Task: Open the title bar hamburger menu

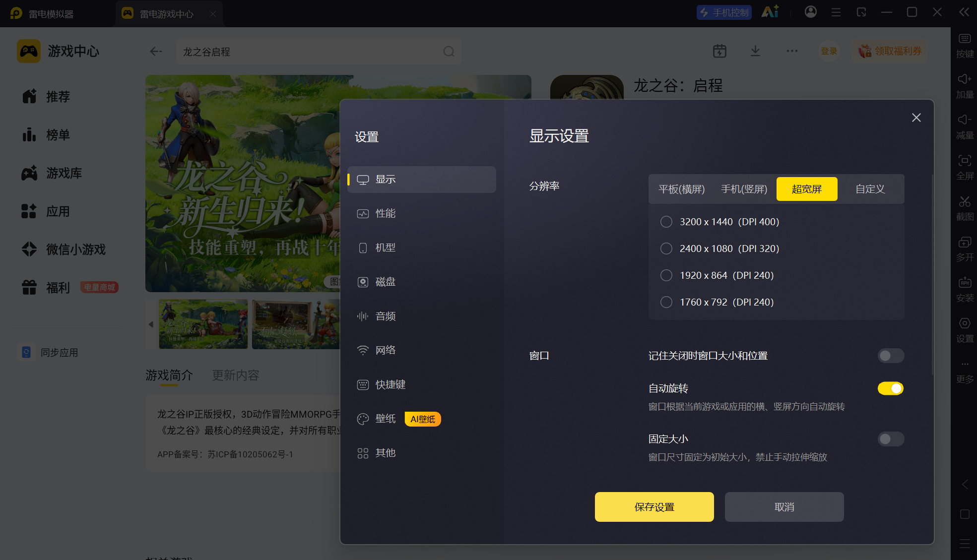Action: [x=836, y=12]
